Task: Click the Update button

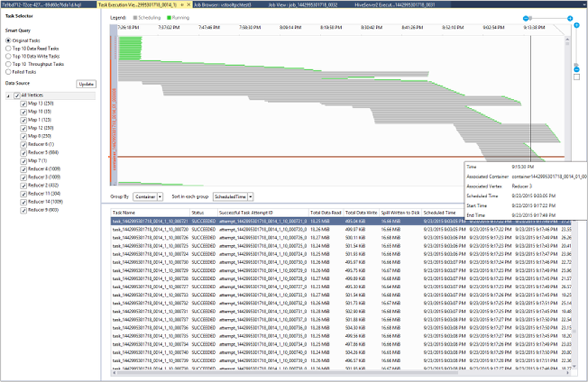Action: [x=85, y=84]
